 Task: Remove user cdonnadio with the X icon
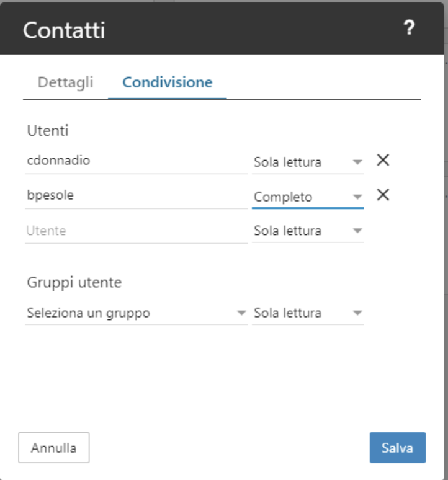point(383,160)
